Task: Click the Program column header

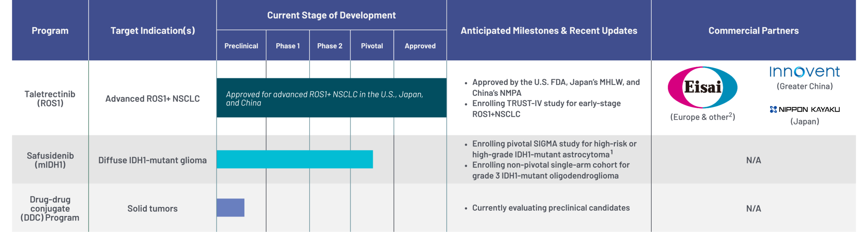Action: (50, 31)
